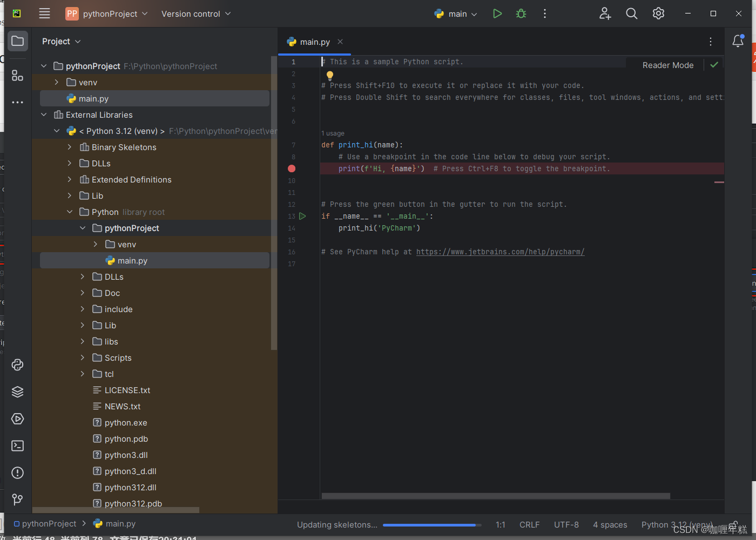The width and height of the screenshot is (756, 540).
Task: Open the pythonProject project dropdown
Action: [x=107, y=13]
